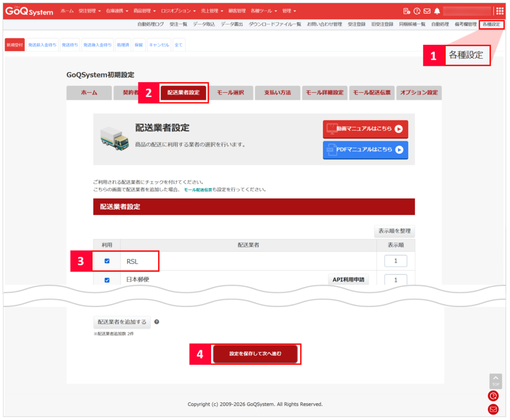
Task: Click the help tooltip icon beside 配送業者を追加する
Action: 157,322
